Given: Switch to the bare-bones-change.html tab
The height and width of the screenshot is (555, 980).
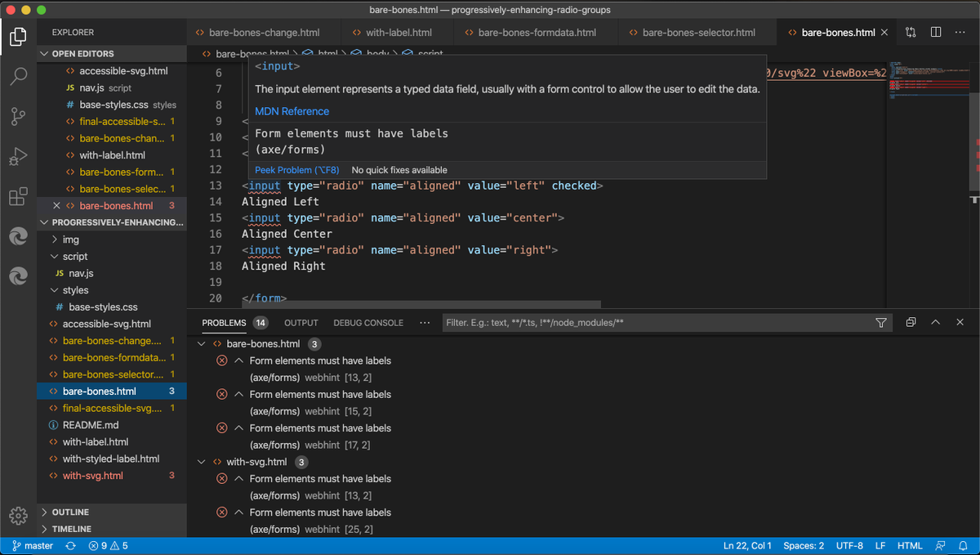Looking at the screenshot, I should click(x=264, y=33).
